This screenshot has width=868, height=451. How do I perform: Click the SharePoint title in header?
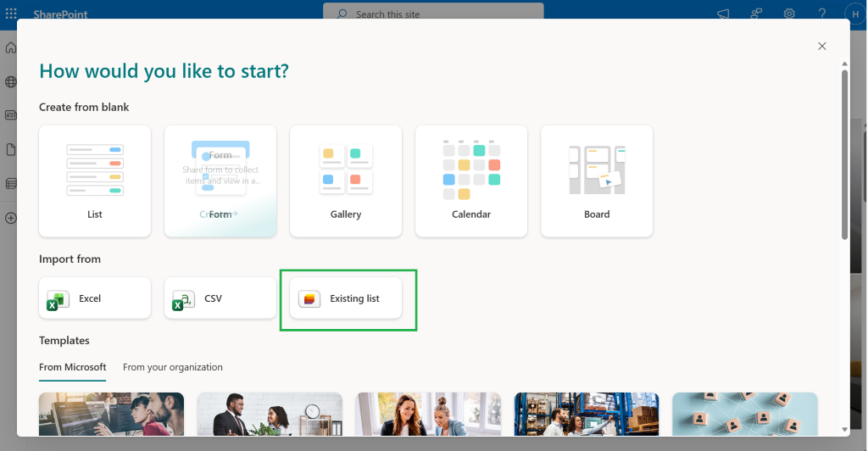coord(60,14)
